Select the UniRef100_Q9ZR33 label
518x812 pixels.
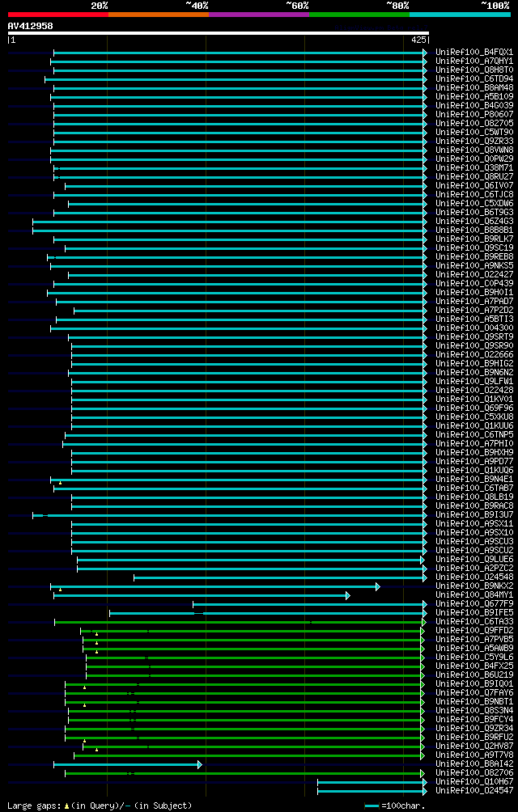pyautogui.click(x=474, y=141)
